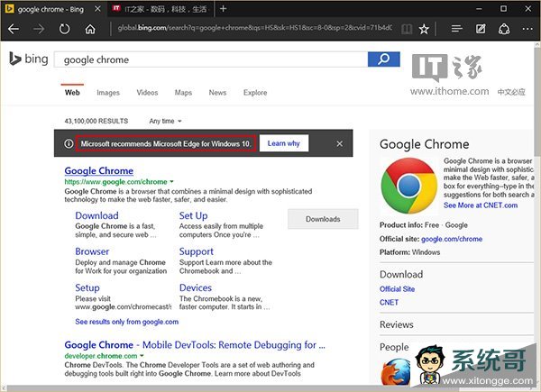Click Official Site under Download

(x=397, y=289)
